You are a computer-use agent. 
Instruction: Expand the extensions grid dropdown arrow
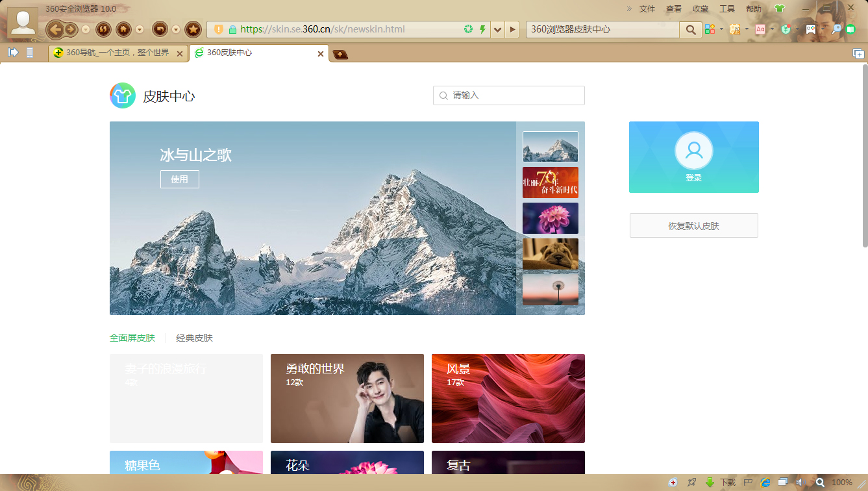721,29
